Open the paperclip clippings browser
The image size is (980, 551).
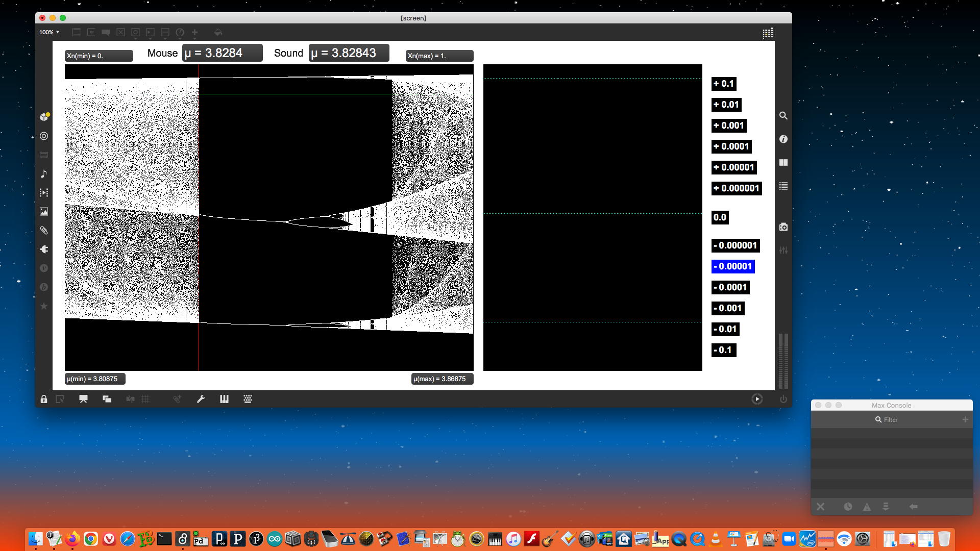tap(44, 231)
